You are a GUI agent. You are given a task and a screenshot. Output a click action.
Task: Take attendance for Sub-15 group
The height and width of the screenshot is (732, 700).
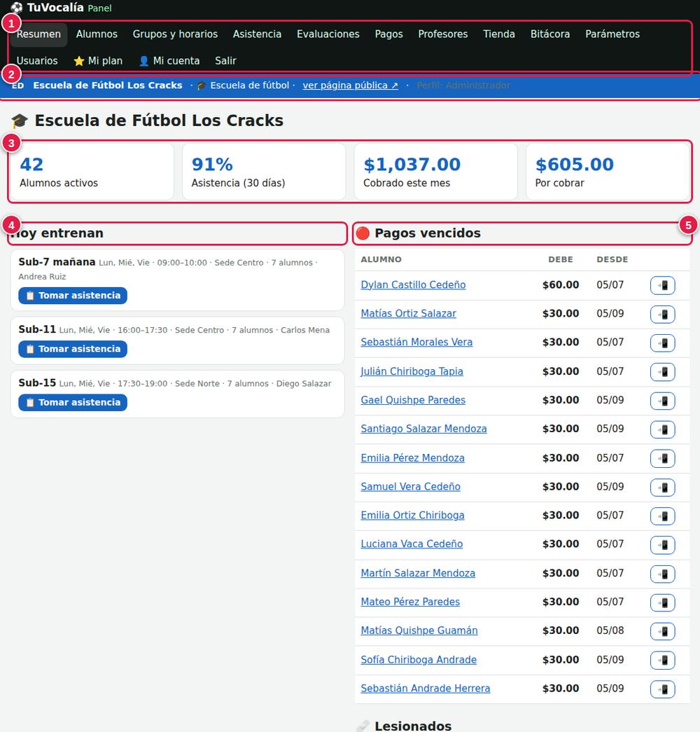pos(73,402)
